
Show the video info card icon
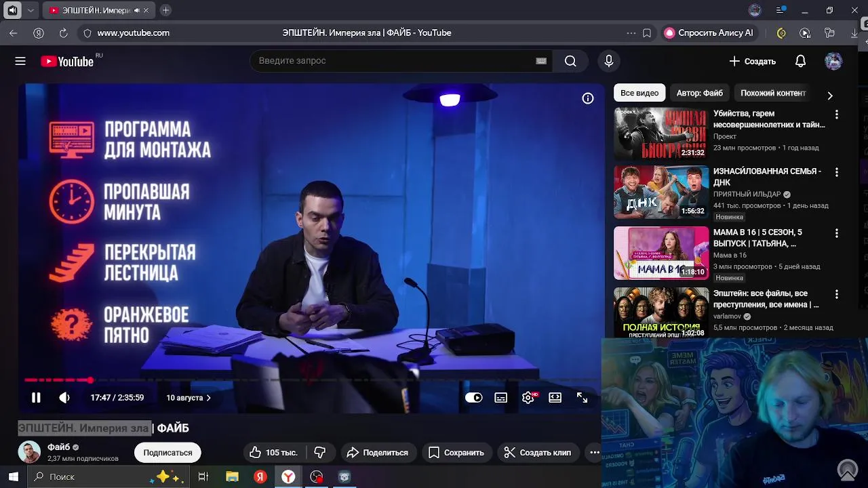(x=588, y=98)
